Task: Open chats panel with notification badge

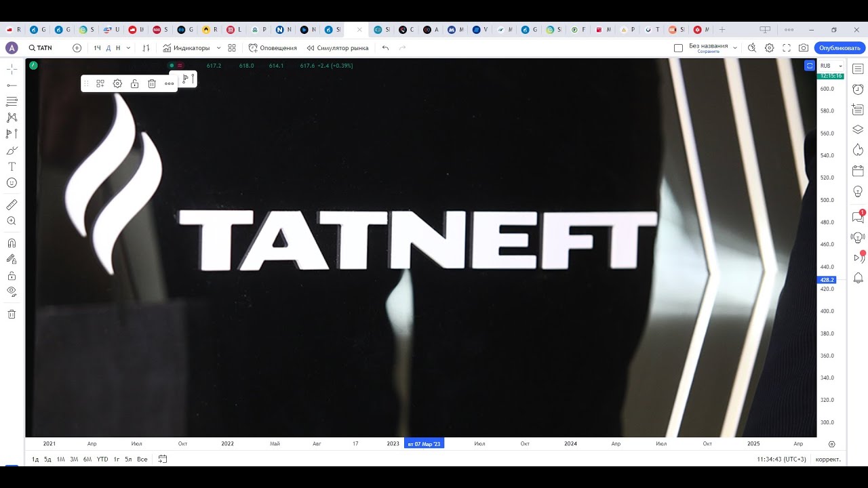Action: pos(858,217)
